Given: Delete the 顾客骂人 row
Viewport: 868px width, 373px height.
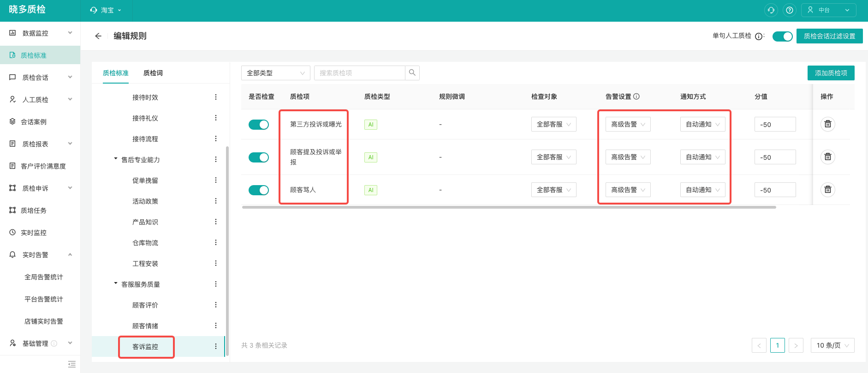Looking at the screenshot, I should coord(828,190).
